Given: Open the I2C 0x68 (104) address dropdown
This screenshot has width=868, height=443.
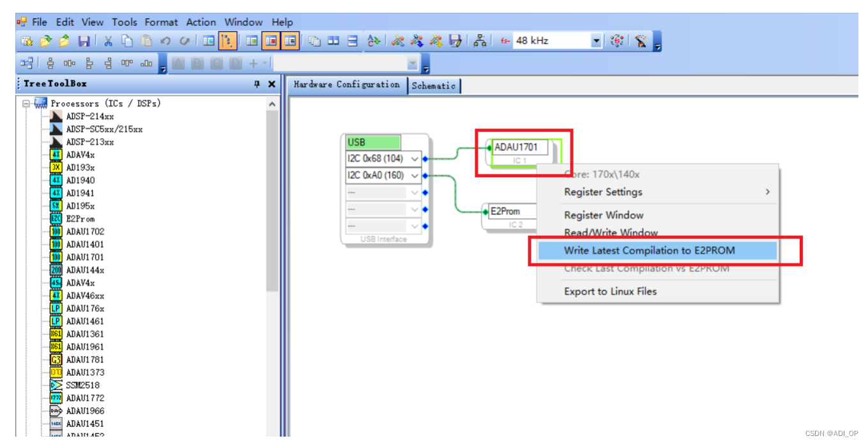Looking at the screenshot, I should (416, 159).
